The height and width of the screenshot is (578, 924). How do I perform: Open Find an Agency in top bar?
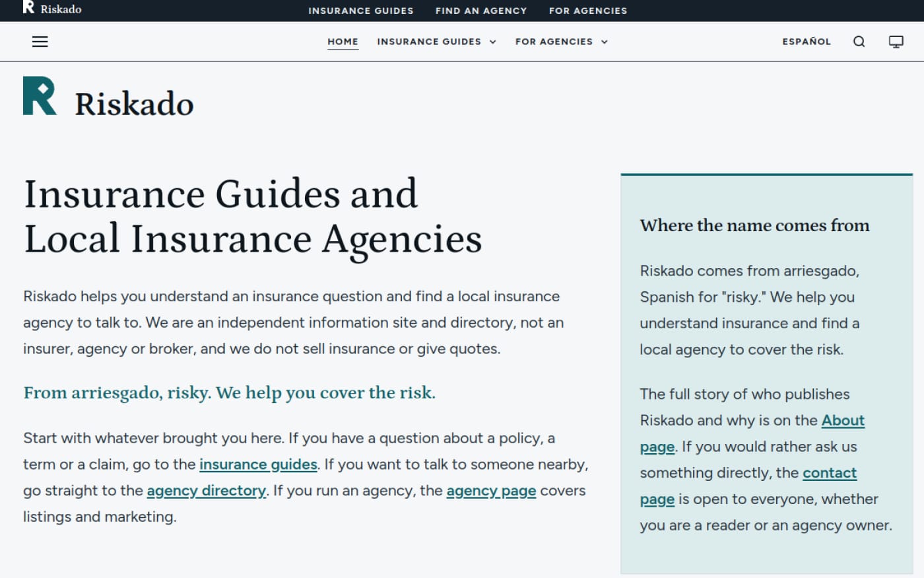(x=481, y=11)
